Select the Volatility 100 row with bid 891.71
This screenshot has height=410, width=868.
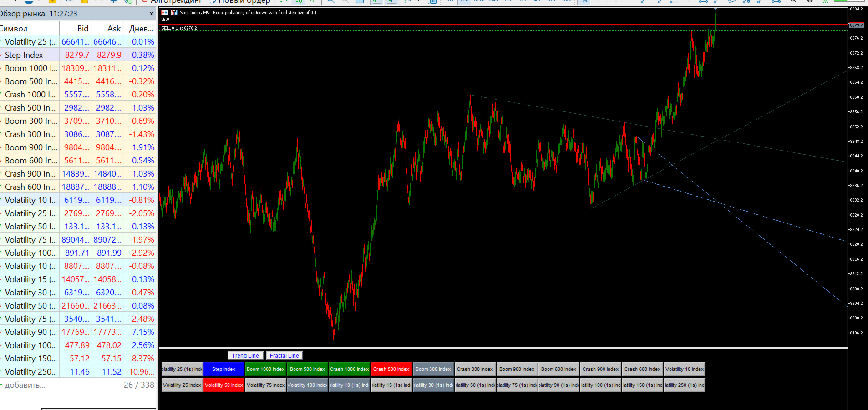(78, 253)
